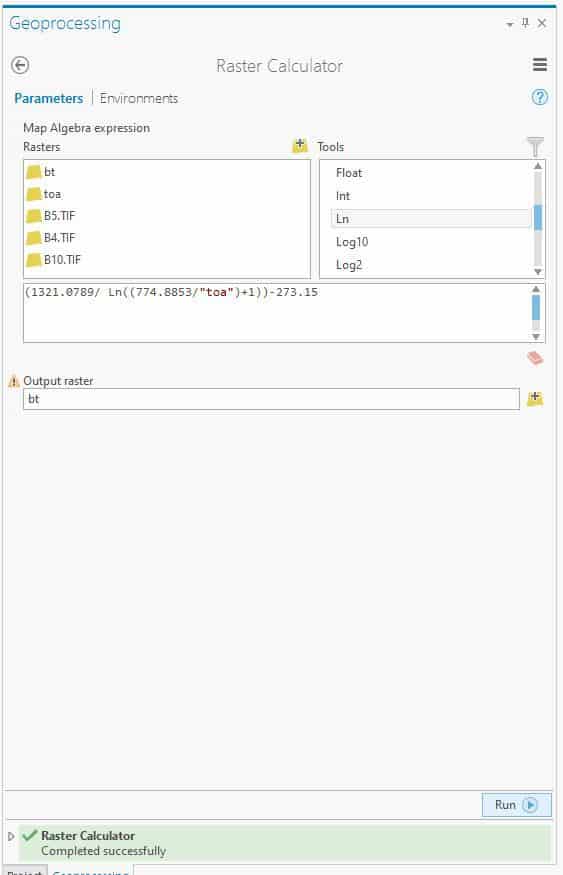Click the green success checkmark icon
This screenshot has height=875, width=563.
coord(30,835)
